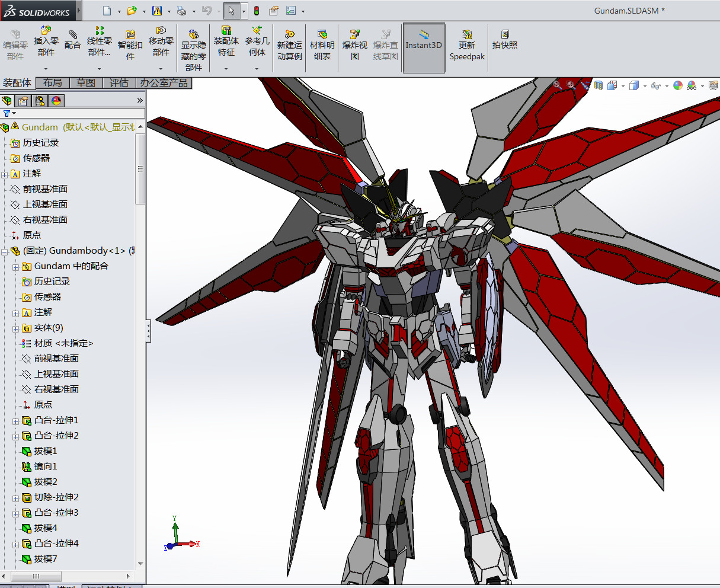
Task: Click 配合 (Mate) tool
Action: coord(72,40)
